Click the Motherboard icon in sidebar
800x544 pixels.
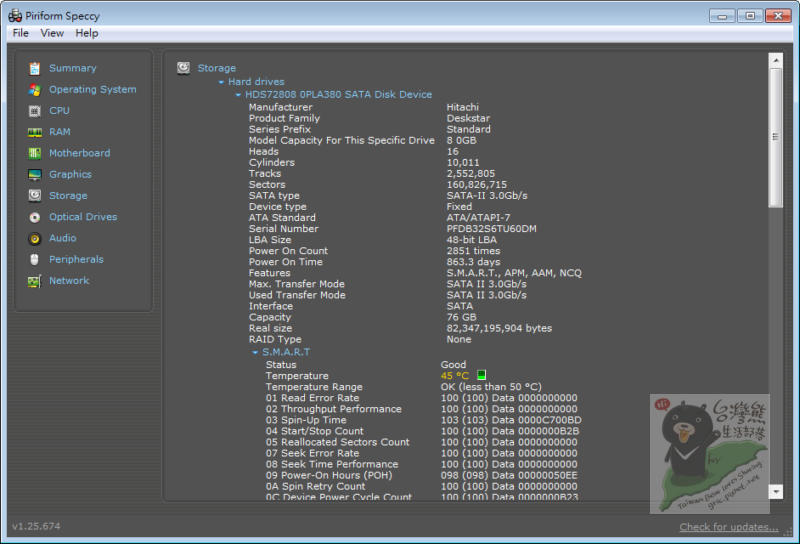coord(35,153)
